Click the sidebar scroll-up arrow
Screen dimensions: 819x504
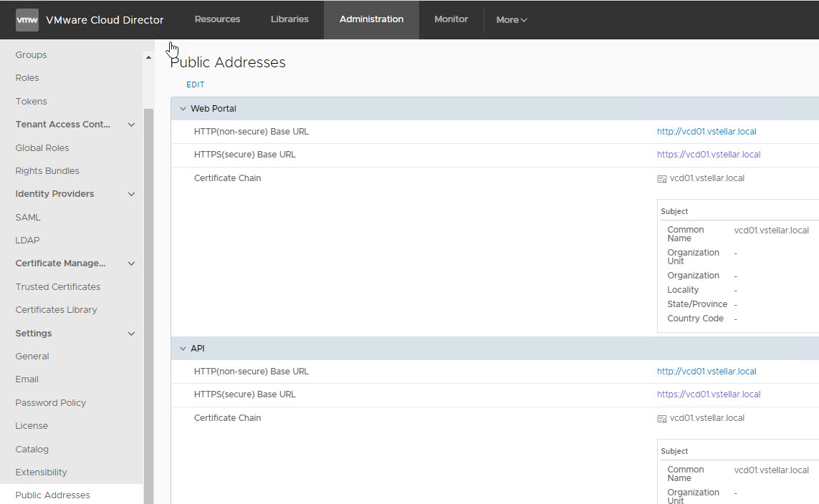tap(149, 57)
